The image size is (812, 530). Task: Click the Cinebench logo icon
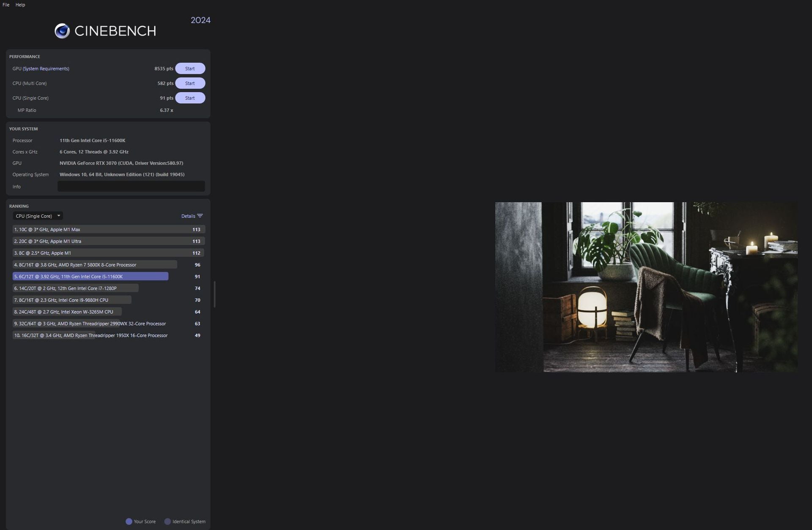click(x=62, y=31)
